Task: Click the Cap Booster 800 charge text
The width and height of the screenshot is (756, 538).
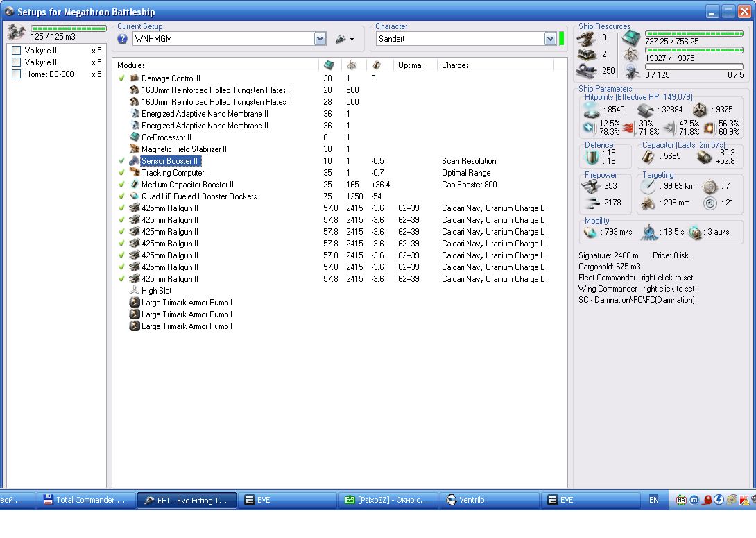Action: point(469,185)
